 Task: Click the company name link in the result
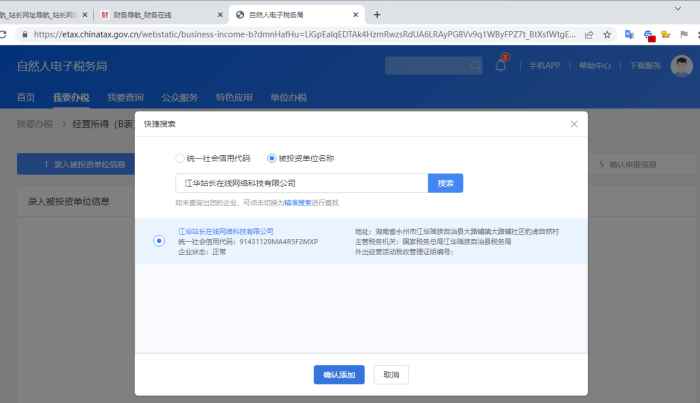click(226, 231)
